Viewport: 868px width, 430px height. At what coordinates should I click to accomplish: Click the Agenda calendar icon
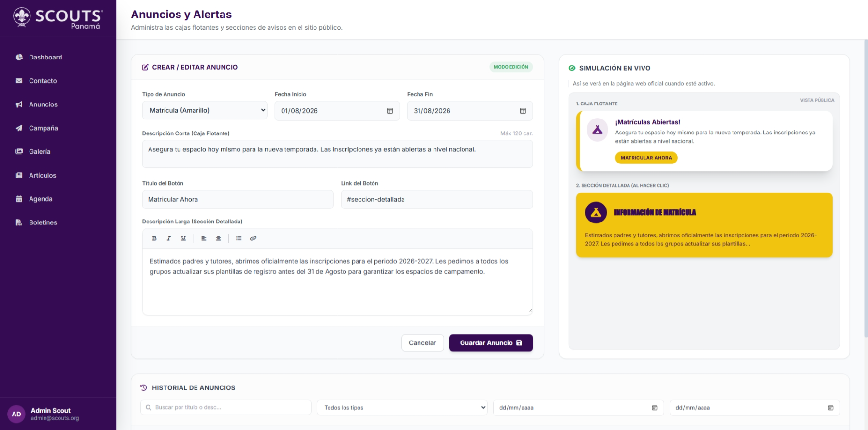pyautogui.click(x=19, y=199)
